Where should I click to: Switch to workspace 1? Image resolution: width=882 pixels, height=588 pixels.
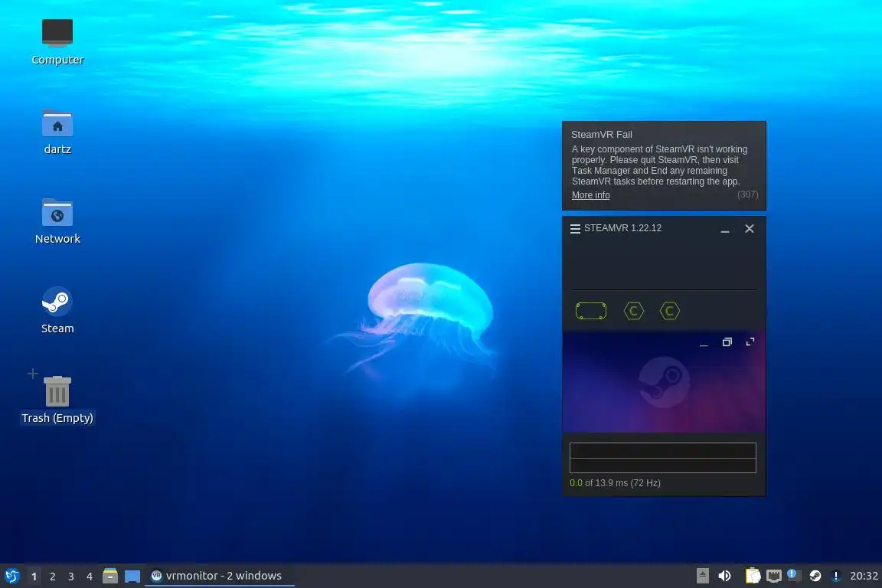click(34, 577)
